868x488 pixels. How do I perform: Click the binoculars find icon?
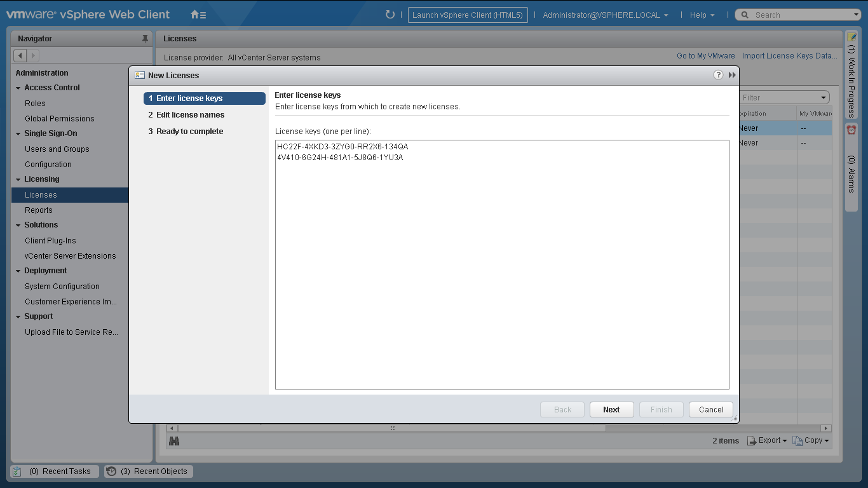174,440
